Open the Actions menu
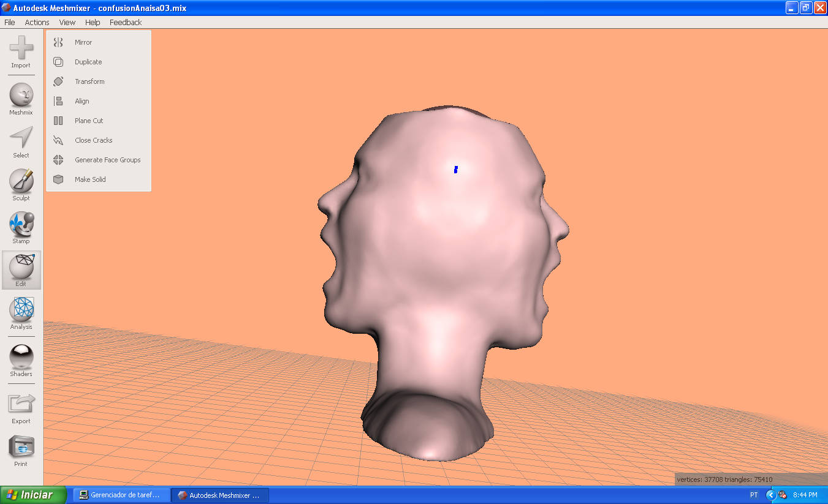 click(37, 22)
